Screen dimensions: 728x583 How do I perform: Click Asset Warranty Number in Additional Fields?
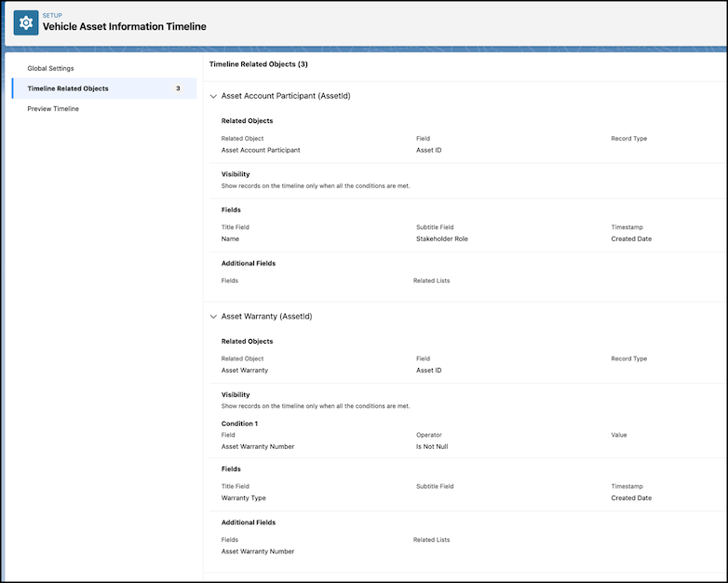point(258,551)
